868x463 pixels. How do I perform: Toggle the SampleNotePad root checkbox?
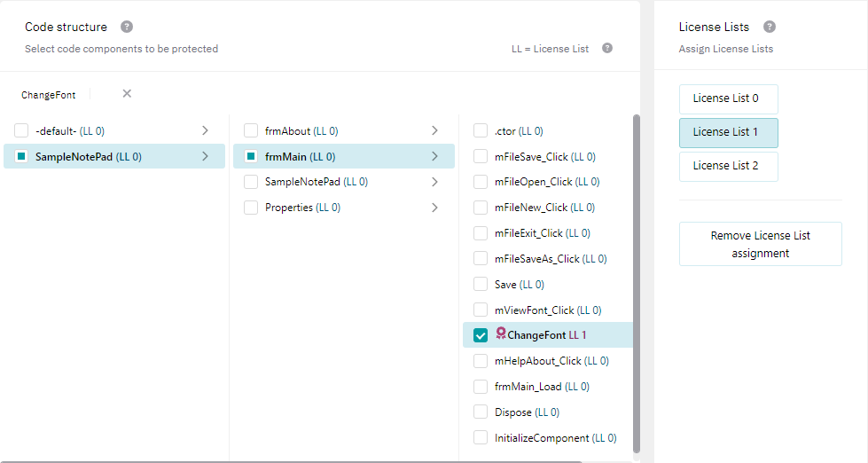click(x=21, y=156)
